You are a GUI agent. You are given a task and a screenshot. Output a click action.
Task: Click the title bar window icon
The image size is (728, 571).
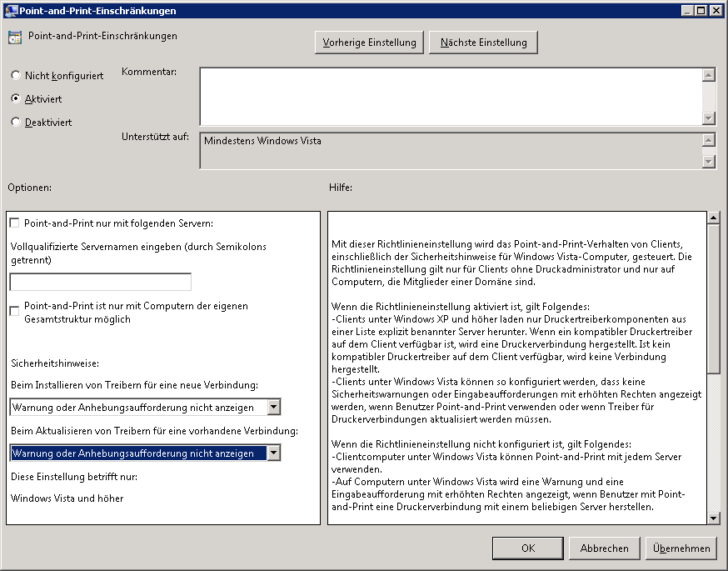coord(10,10)
